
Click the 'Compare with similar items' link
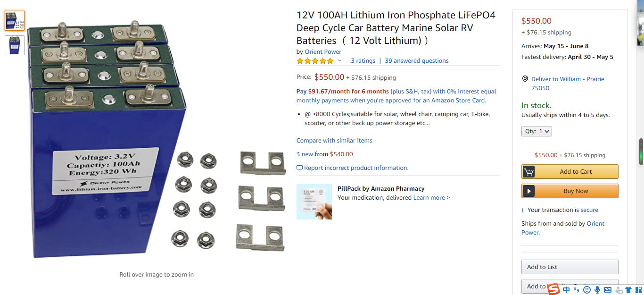click(x=334, y=141)
